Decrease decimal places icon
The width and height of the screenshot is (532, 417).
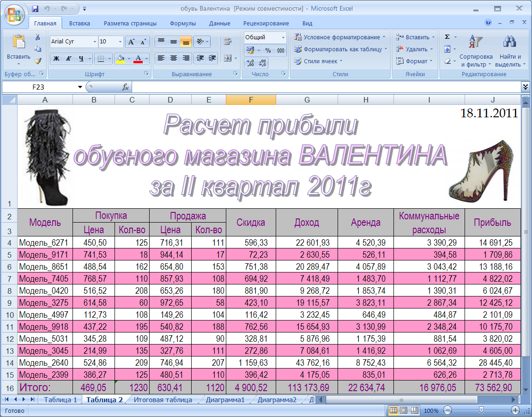(263, 63)
